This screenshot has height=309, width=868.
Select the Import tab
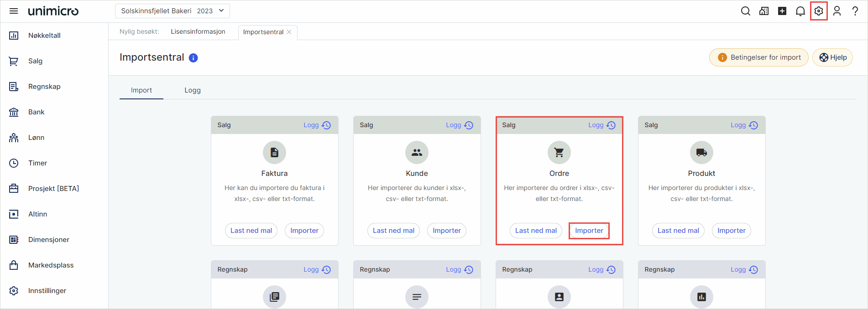pos(141,90)
